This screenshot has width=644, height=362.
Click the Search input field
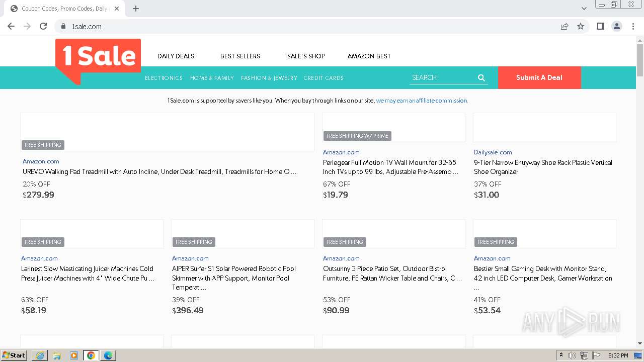pos(443,77)
